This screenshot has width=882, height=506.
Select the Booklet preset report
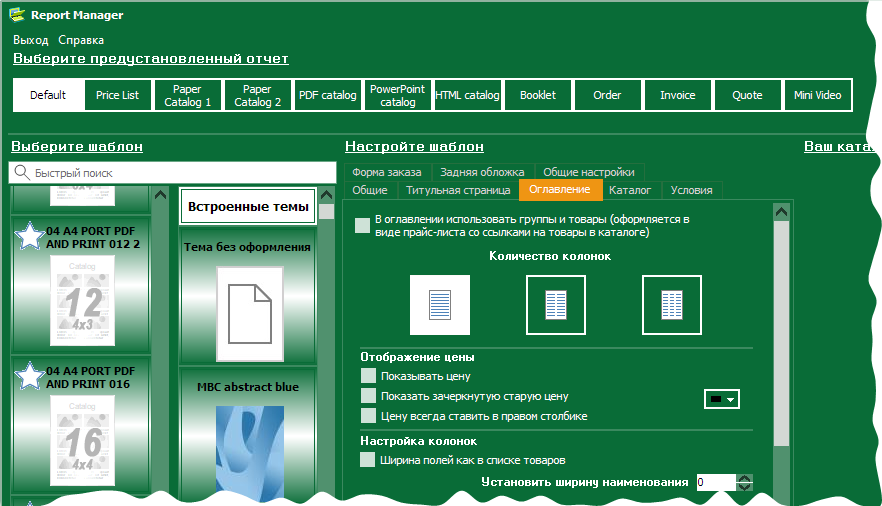pyautogui.click(x=538, y=95)
